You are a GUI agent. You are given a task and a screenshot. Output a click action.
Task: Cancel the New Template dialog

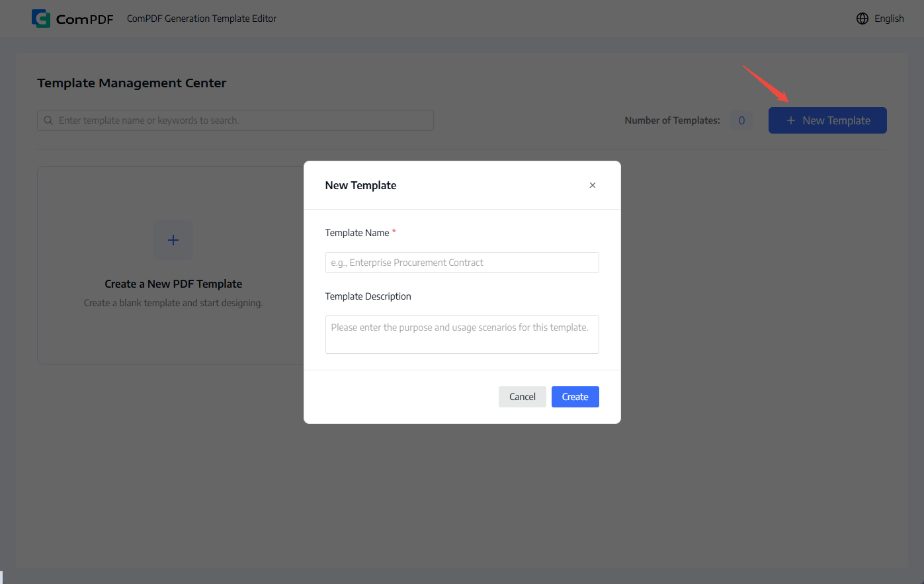pyautogui.click(x=523, y=397)
